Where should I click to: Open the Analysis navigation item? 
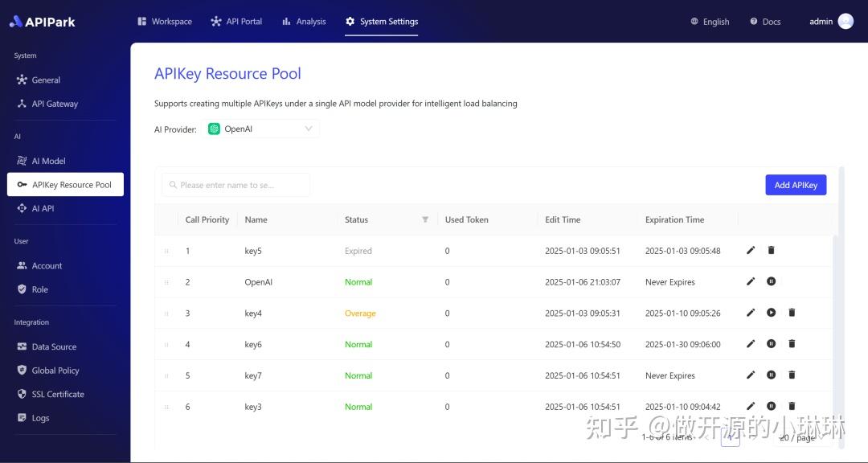(304, 22)
